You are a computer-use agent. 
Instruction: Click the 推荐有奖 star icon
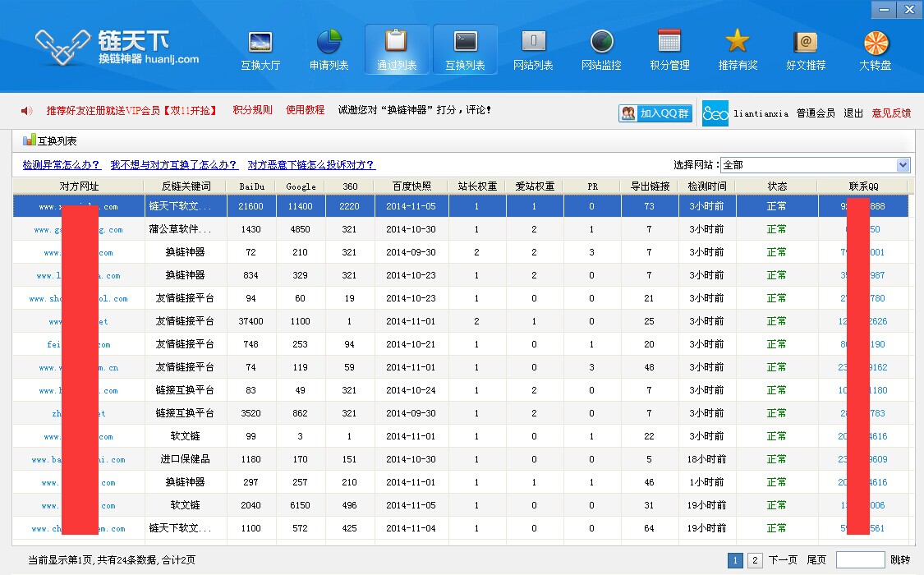click(738, 42)
